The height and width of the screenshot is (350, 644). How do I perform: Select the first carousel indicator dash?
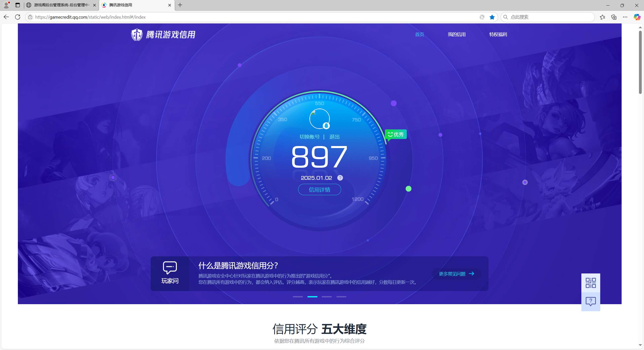pos(298,297)
